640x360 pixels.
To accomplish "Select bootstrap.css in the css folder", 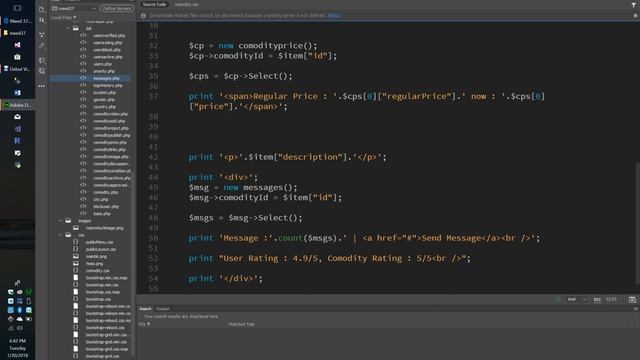I will (98, 299).
